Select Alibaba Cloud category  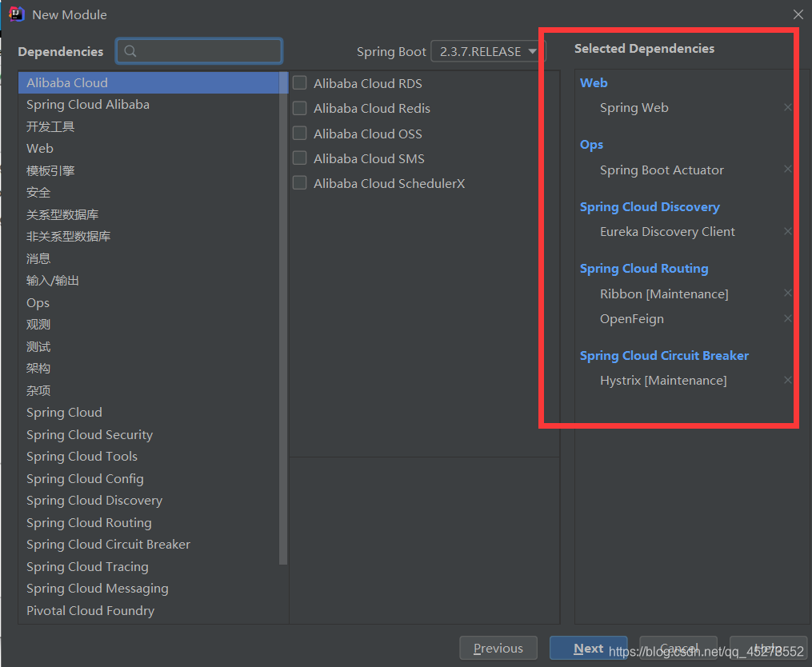149,83
